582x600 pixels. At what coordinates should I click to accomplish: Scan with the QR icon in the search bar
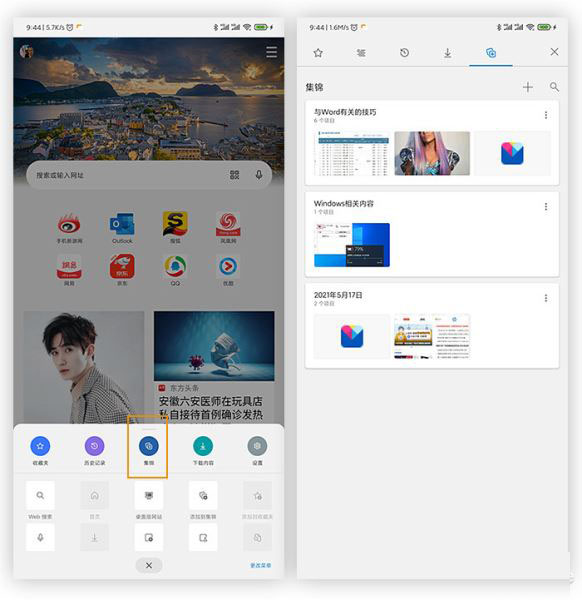point(235,175)
